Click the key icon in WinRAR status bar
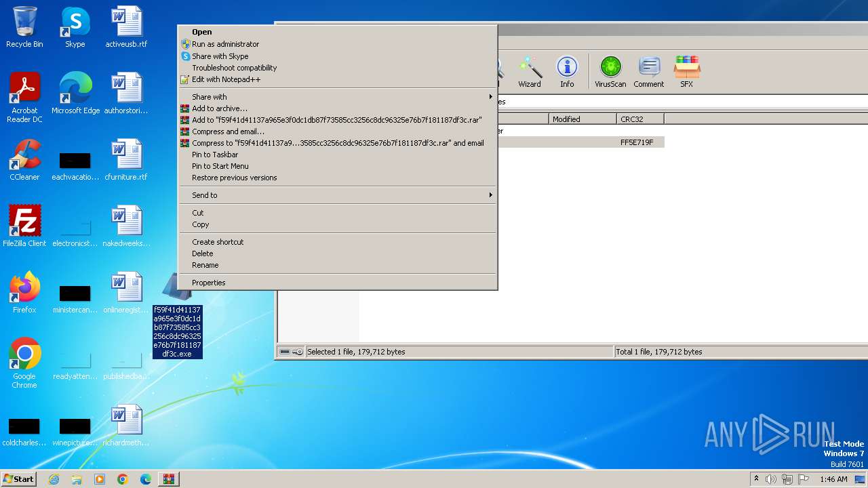The width and height of the screenshot is (868, 488). (297, 352)
